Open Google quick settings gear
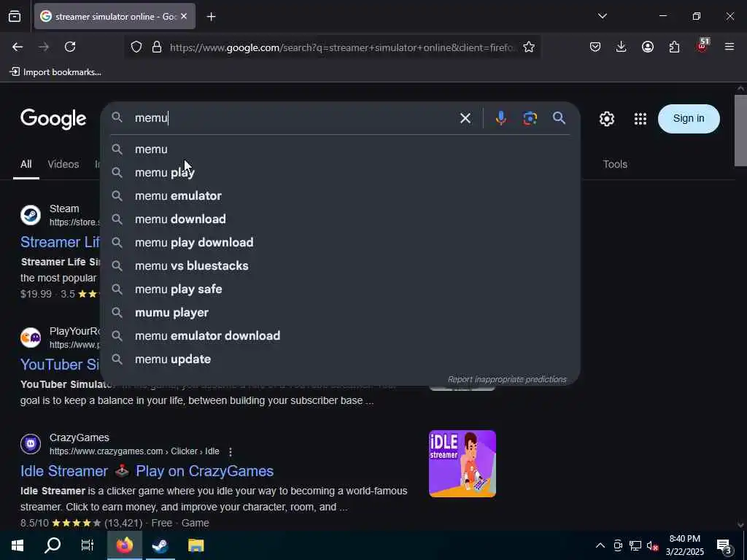Image resolution: width=747 pixels, height=560 pixels. (606, 119)
